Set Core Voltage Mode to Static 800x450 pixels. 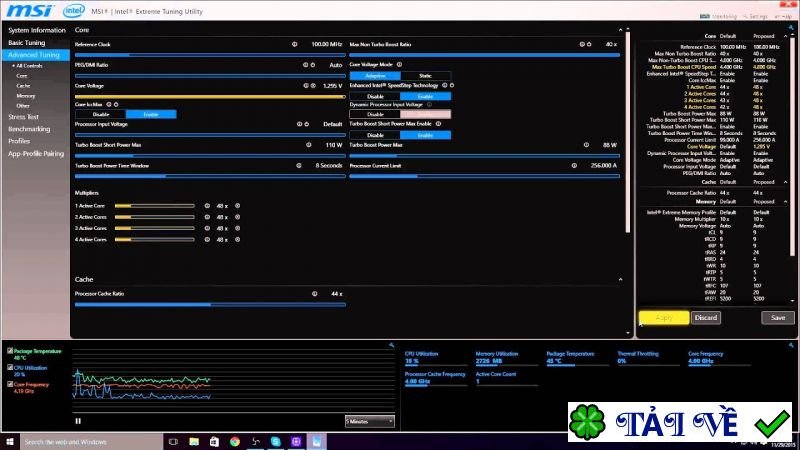[x=426, y=76]
